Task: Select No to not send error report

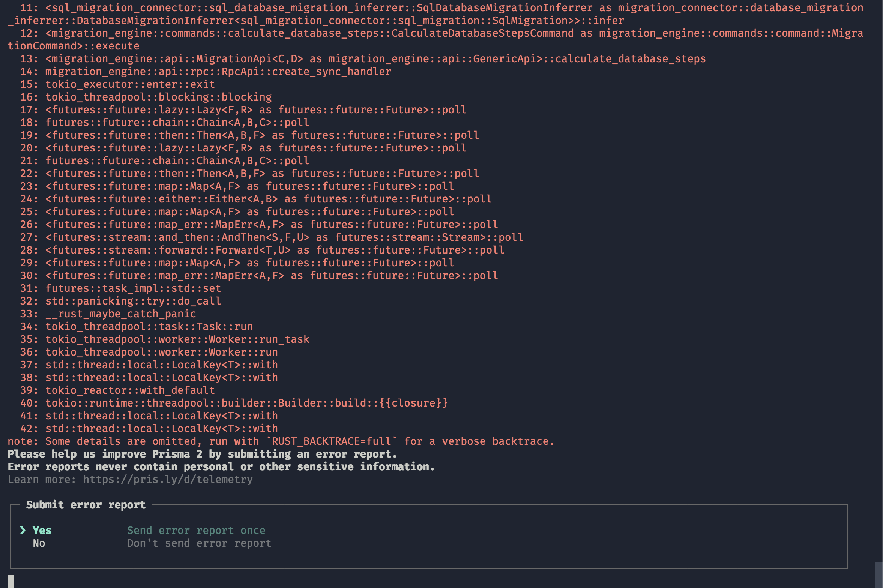Action: 39,543
